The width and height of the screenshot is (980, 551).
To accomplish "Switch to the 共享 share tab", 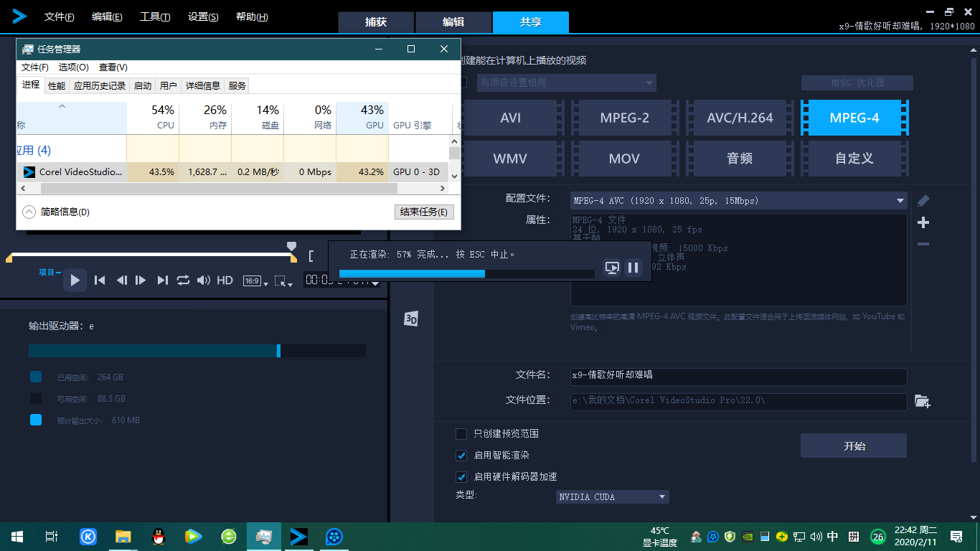I will tap(531, 22).
